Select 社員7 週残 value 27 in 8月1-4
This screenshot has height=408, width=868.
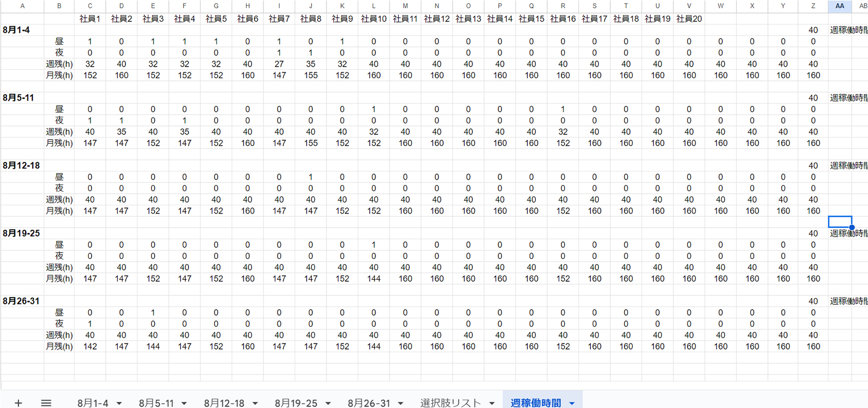pyautogui.click(x=279, y=64)
